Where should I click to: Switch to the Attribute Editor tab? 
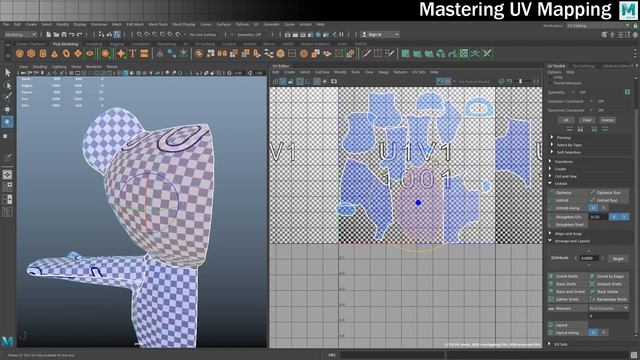click(616, 66)
